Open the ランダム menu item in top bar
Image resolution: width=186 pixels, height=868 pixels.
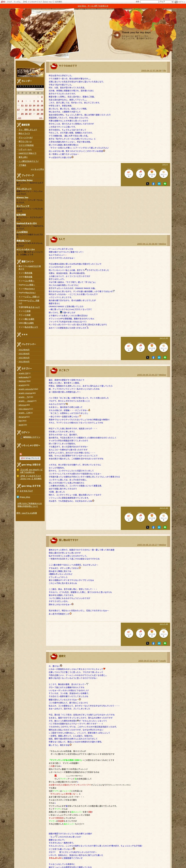(17, 2)
